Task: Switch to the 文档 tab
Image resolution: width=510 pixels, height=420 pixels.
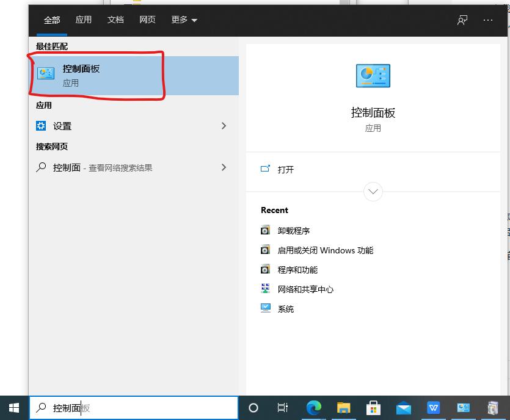Action: coord(115,20)
